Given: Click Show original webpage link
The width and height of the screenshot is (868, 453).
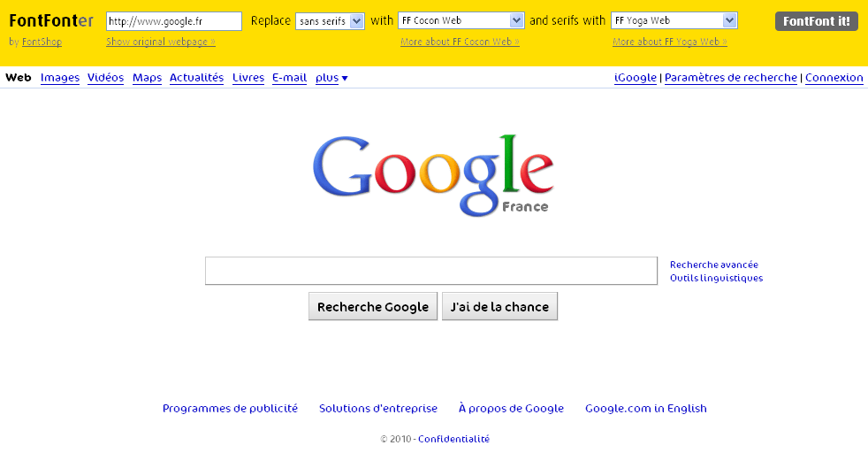Looking at the screenshot, I should pyautogui.click(x=161, y=42).
